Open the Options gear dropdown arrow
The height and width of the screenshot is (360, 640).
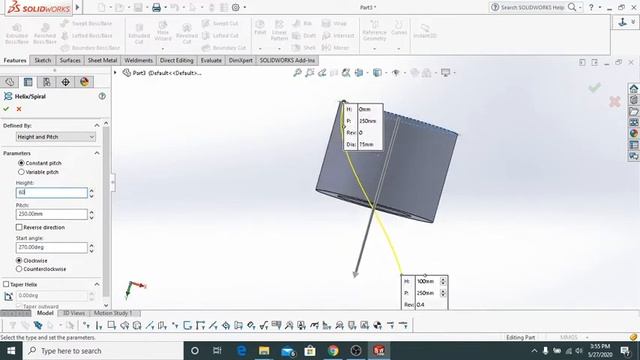pyautogui.click(x=245, y=7)
